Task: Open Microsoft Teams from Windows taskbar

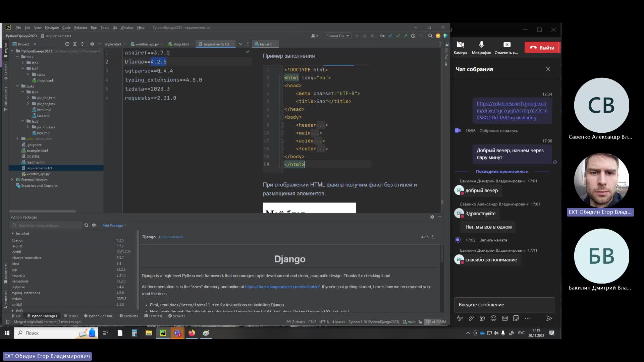Action: point(177,333)
